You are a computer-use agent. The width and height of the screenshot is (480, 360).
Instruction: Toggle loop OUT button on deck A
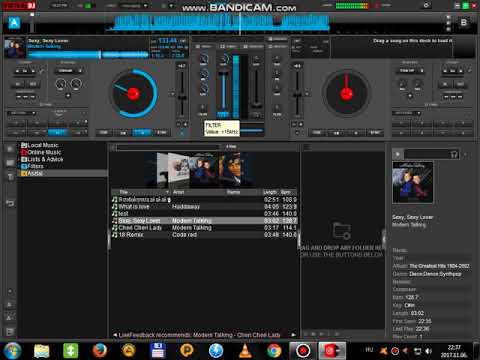[33, 84]
